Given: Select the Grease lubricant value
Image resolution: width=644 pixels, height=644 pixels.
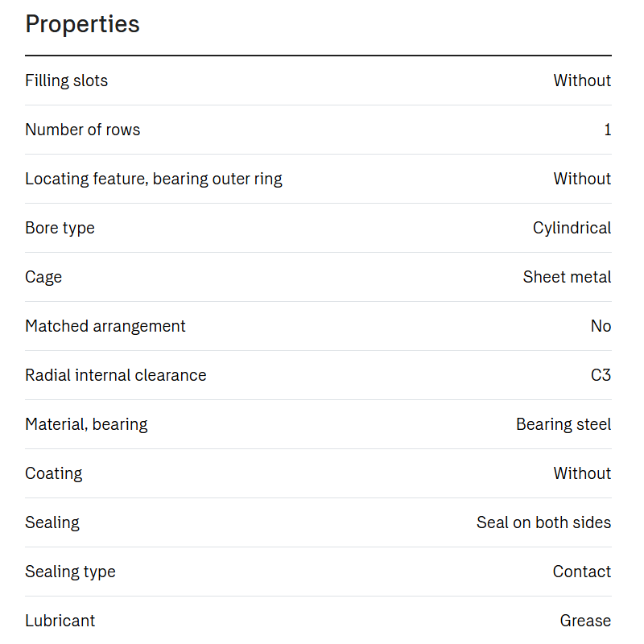Looking at the screenshot, I should pyautogui.click(x=585, y=621).
